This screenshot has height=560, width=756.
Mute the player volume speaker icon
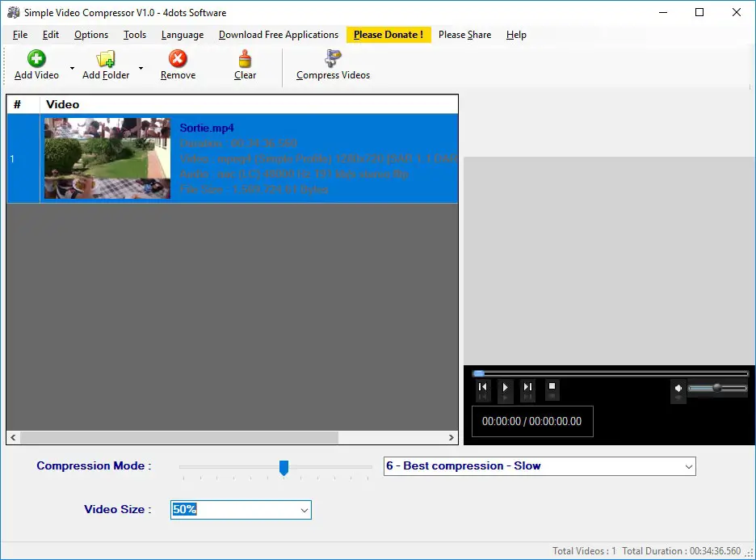click(678, 389)
